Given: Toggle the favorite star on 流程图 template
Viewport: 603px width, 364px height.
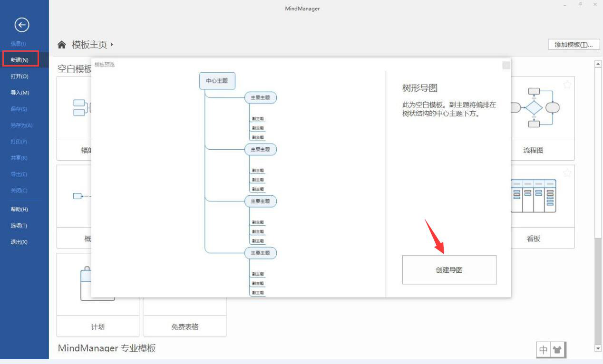Looking at the screenshot, I should click(567, 85).
